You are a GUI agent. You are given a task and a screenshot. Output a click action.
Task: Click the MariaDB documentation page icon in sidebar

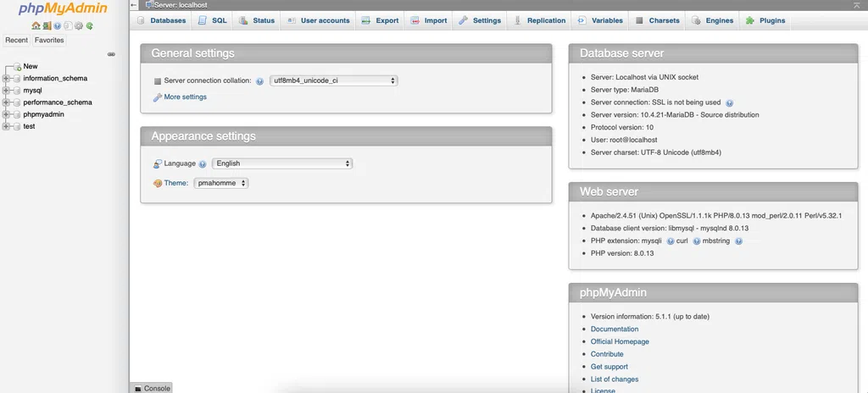pyautogui.click(x=68, y=25)
